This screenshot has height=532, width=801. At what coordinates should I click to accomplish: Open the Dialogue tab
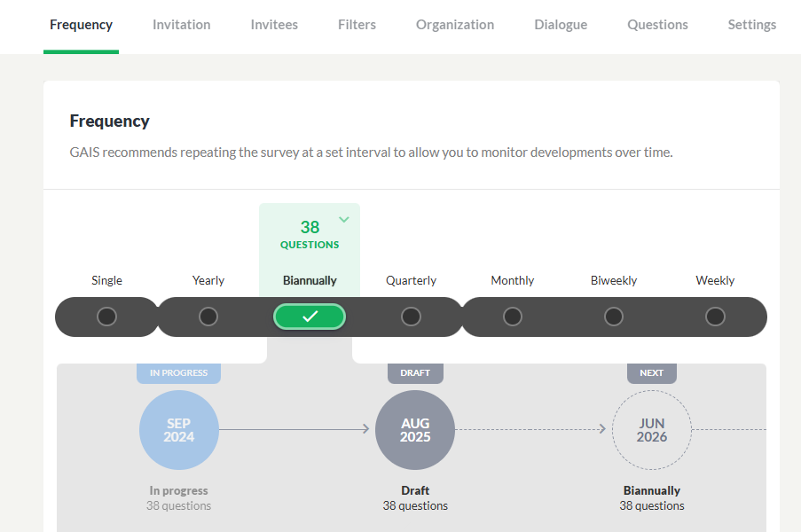coord(561,25)
